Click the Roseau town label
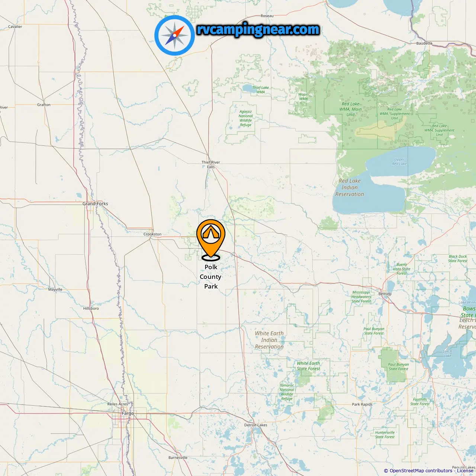Screen dimensions: 476x476 click(x=267, y=16)
